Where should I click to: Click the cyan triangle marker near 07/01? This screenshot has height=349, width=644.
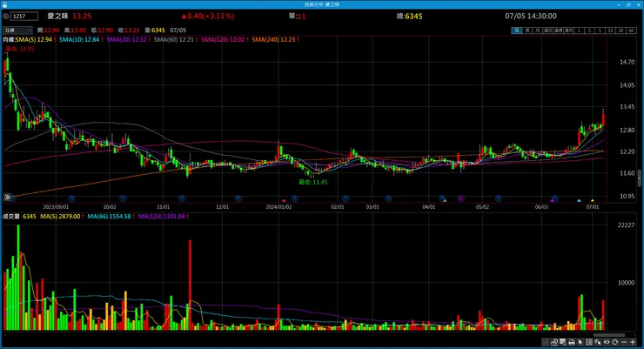(x=579, y=200)
